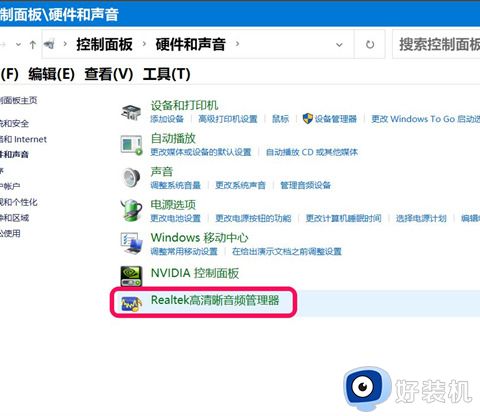Screen dimensions: 480x416
Task: Click the Sound (声音) speaker icon
Action: pos(131,178)
